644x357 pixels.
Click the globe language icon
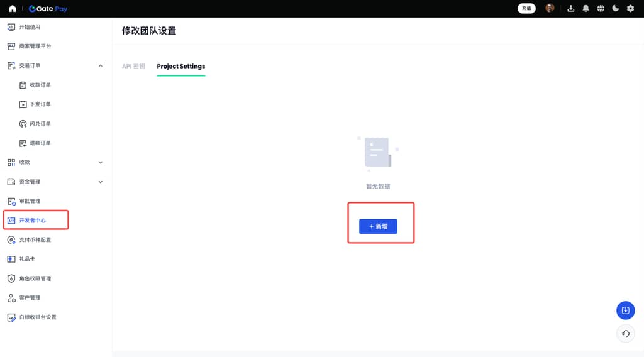click(x=601, y=9)
